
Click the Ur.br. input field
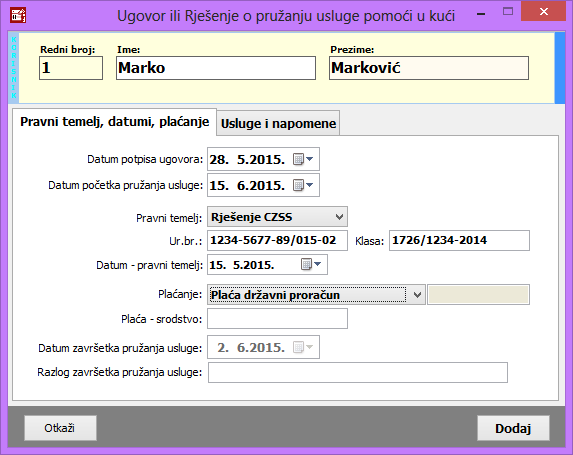coord(277,240)
